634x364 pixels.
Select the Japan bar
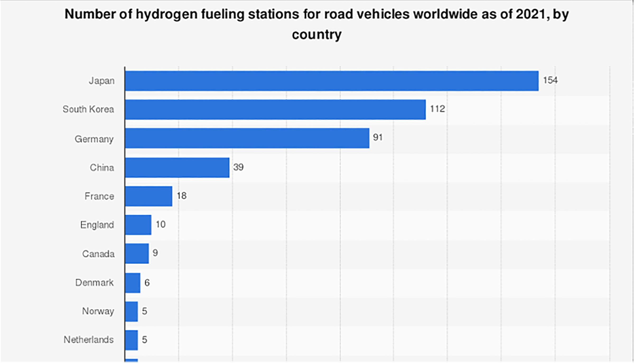[332, 81]
